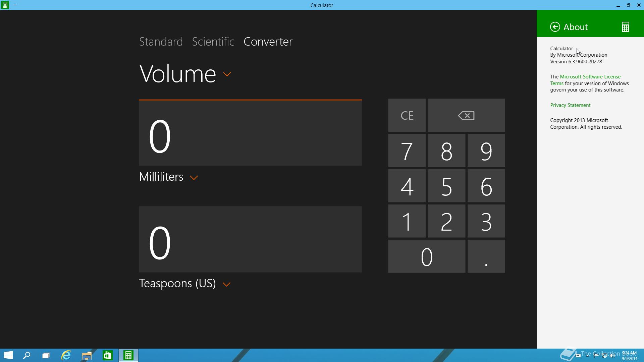Expand the Milliliters unit dropdown
The image size is (644, 362).
(x=194, y=178)
